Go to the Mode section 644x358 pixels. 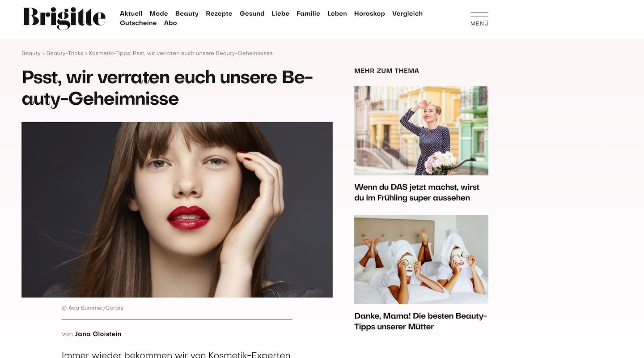(159, 13)
